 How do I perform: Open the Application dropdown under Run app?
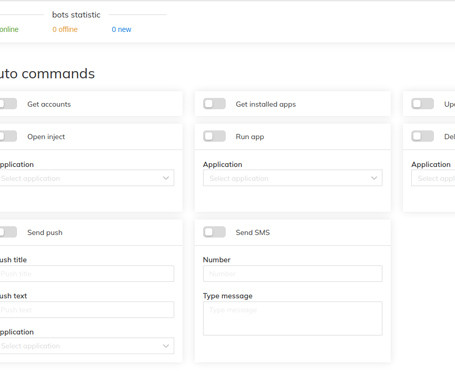pos(293,178)
